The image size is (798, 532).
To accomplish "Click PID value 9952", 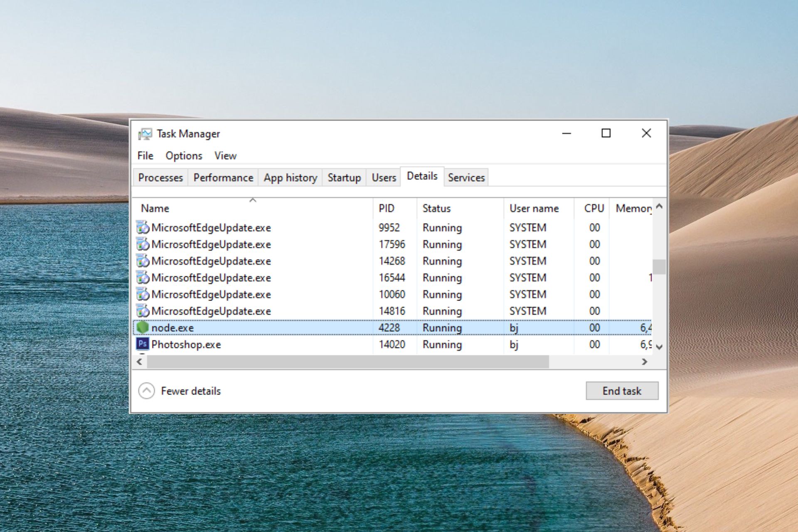I will [x=389, y=228].
